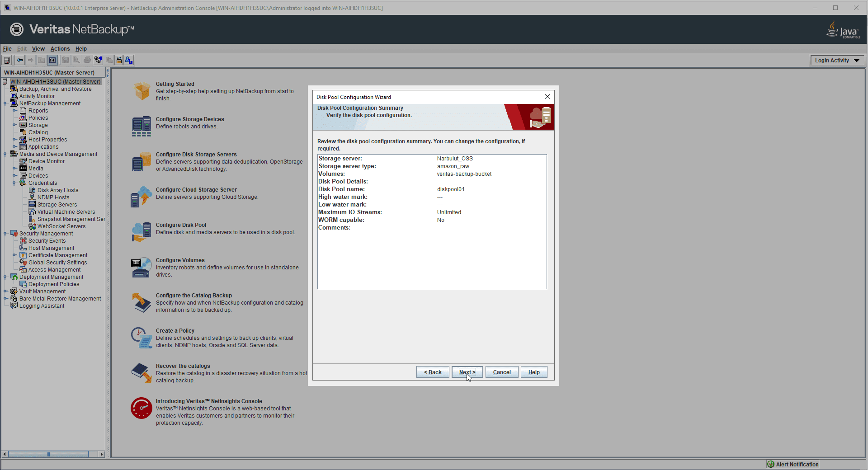Viewport: 868px width, 470px height.
Task: Click the tree pane horizontal scrollbar
Action: point(48,454)
